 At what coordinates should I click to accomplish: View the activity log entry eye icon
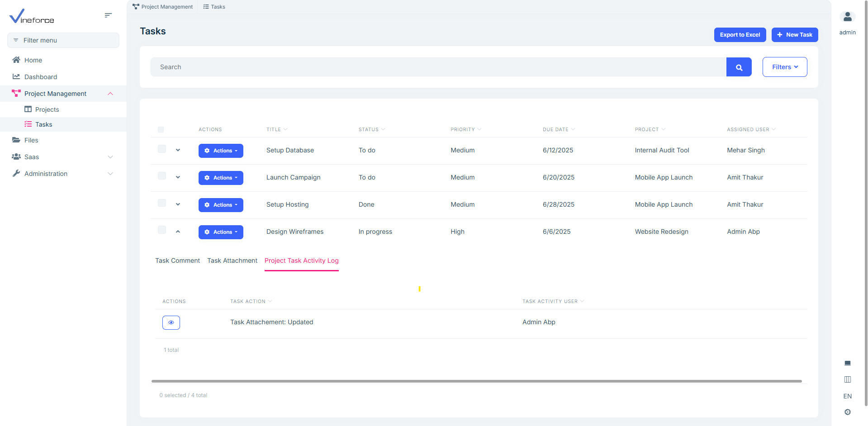[x=171, y=322]
